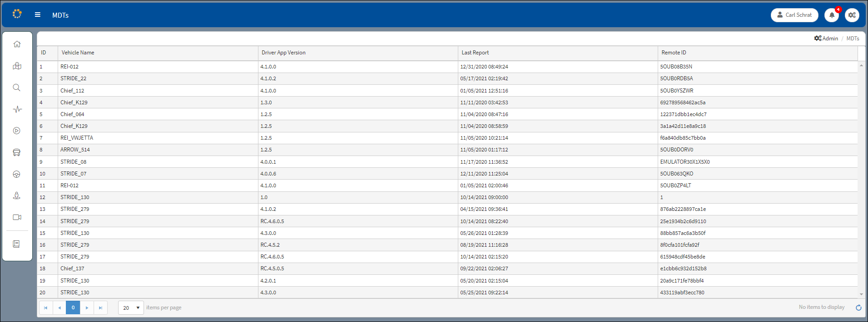Click last report 08/19/2021 11:16:28

(558, 245)
